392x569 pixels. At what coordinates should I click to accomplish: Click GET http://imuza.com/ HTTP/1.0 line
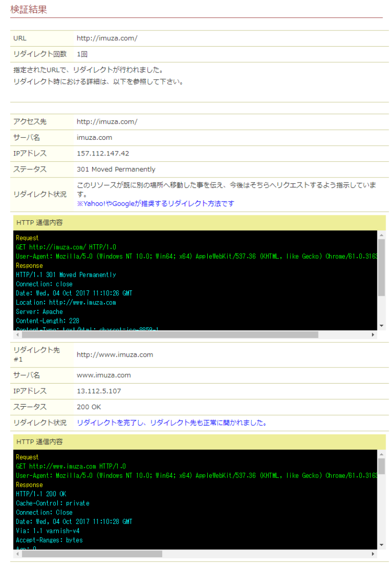[66, 247]
